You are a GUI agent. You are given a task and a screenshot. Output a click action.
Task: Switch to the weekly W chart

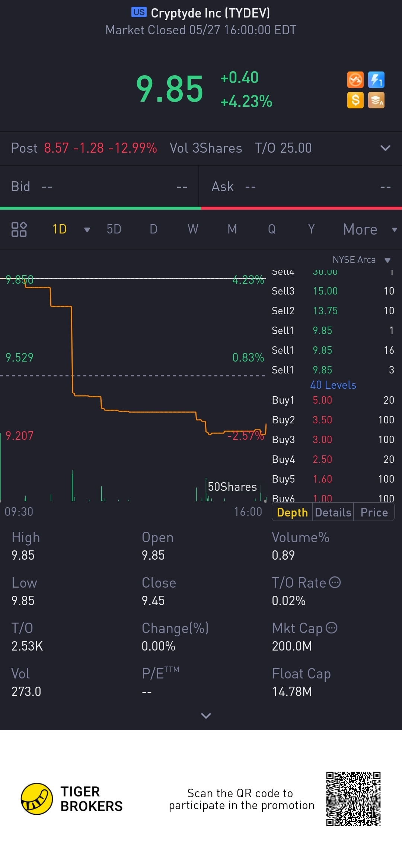click(193, 229)
